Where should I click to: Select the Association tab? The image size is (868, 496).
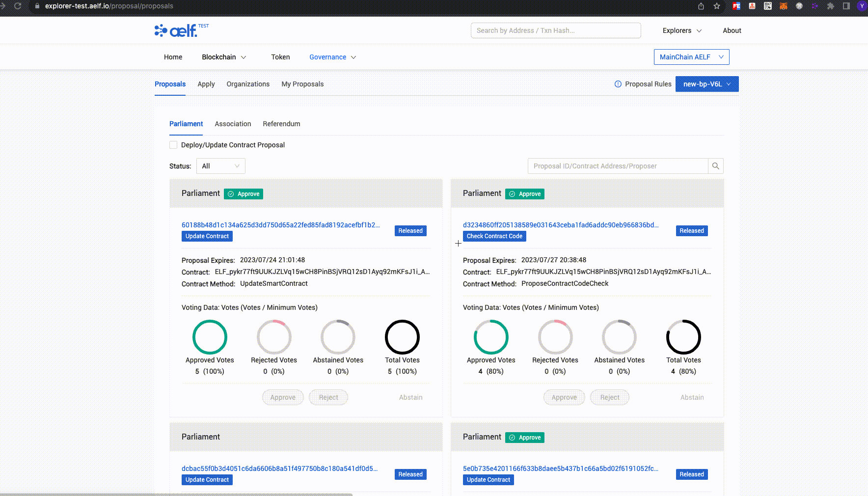233,124
